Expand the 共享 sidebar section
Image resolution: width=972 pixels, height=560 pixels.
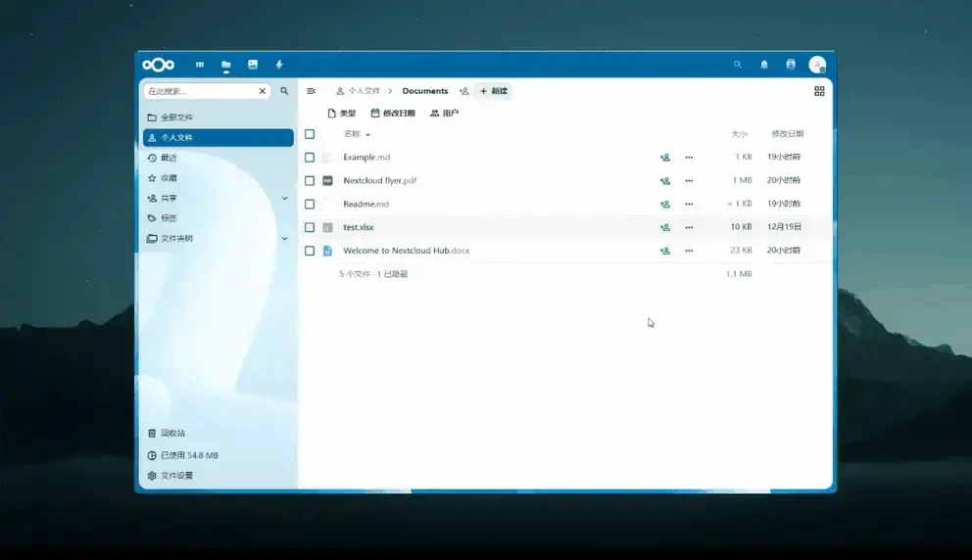click(285, 199)
